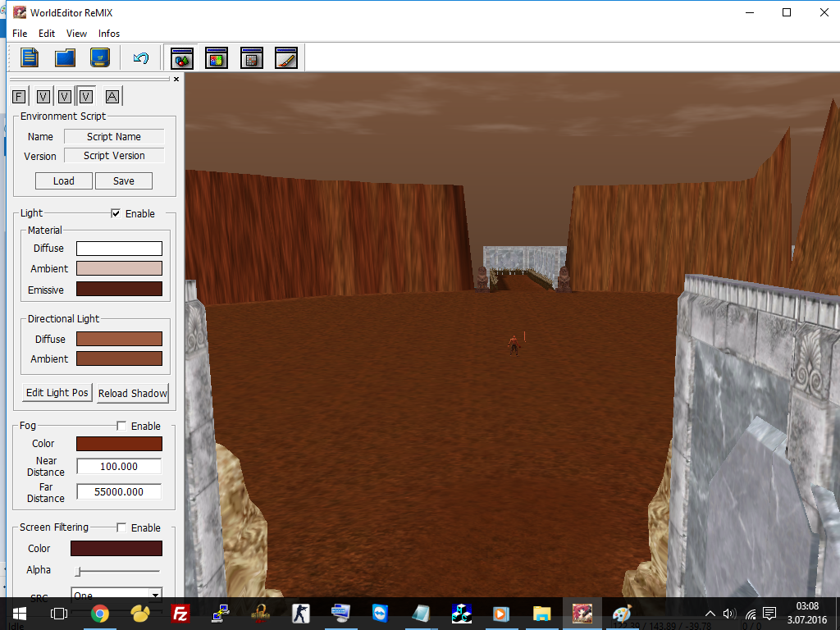The width and height of the screenshot is (840, 630).
Task: Save the environment script
Action: point(124,181)
